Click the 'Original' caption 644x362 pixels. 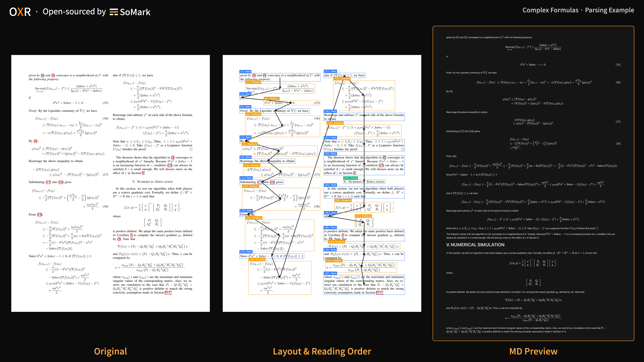[x=111, y=351]
